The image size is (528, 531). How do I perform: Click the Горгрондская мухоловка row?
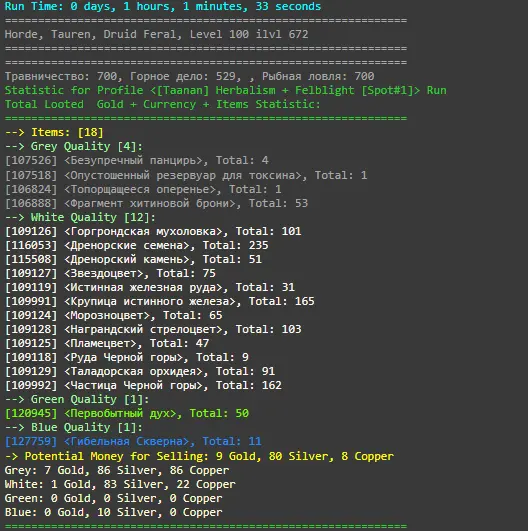(x=153, y=231)
